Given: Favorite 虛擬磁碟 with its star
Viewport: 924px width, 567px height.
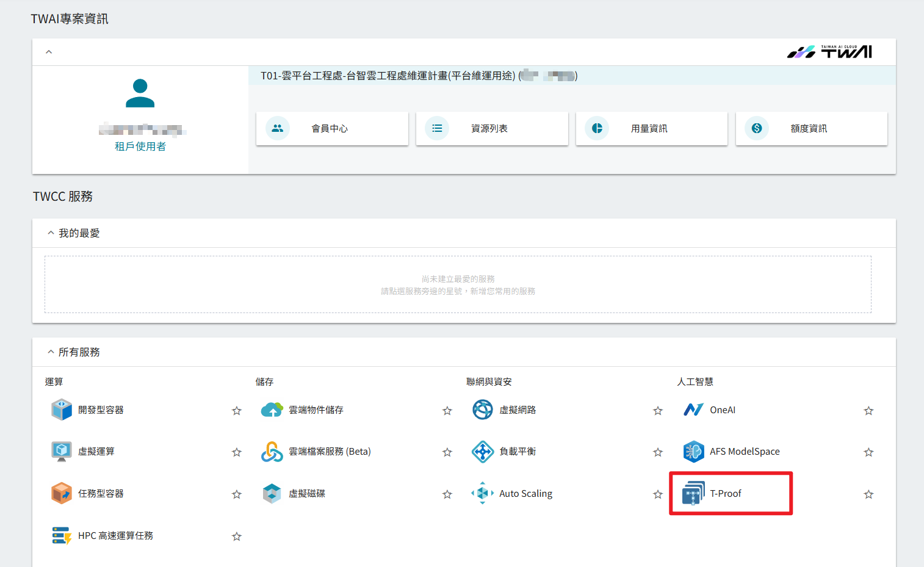Looking at the screenshot, I should click(447, 494).
